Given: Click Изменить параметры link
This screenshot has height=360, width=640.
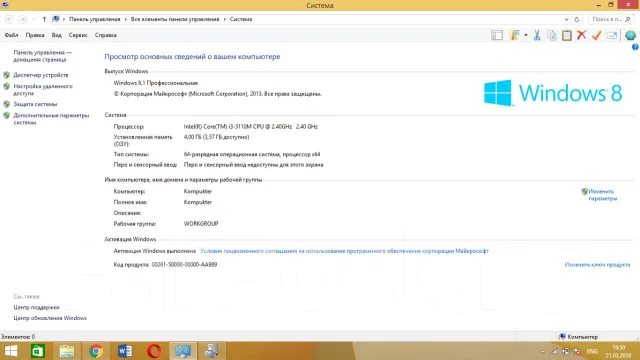Looking at the screenshot, I should [602, 195].
